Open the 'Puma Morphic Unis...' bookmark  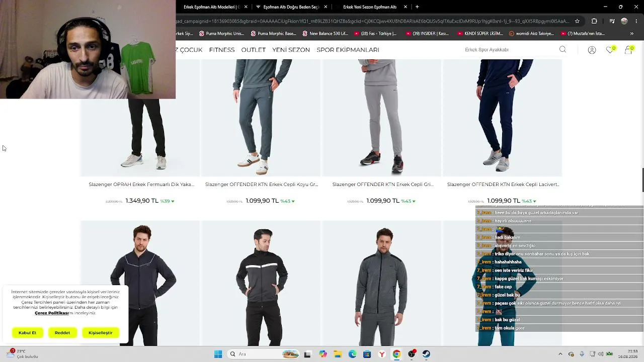pos(221,34)
